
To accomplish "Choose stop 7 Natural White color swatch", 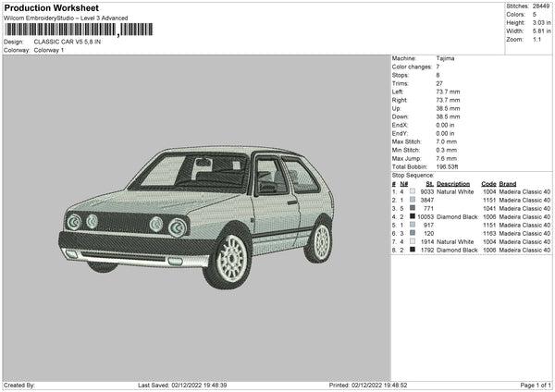I will (x=411, y=241).
